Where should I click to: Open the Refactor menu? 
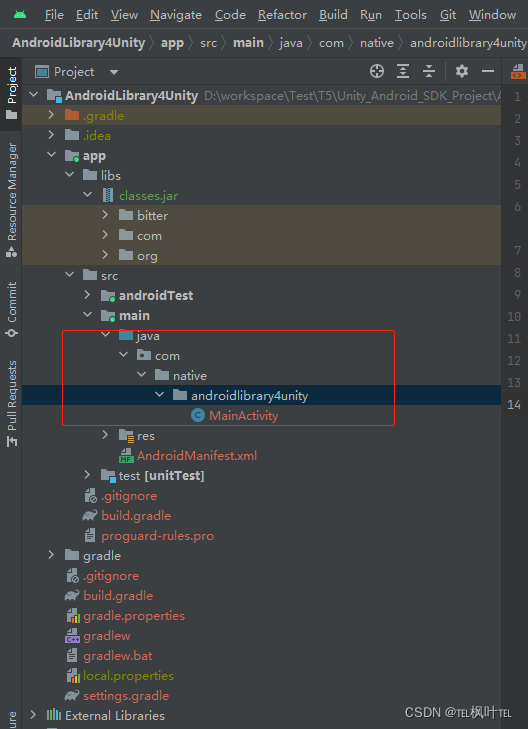(x=282, y=15)
